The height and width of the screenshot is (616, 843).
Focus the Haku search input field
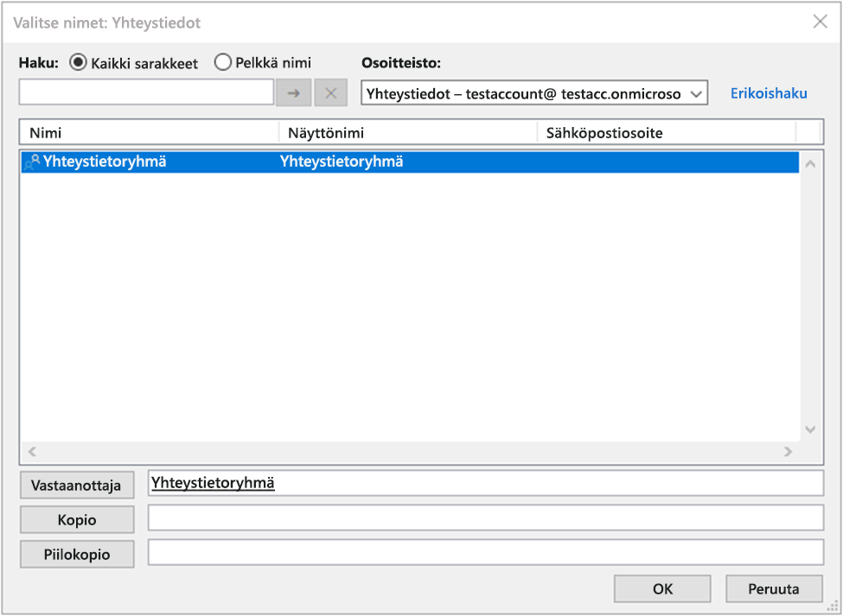click(x=146, y=92)
